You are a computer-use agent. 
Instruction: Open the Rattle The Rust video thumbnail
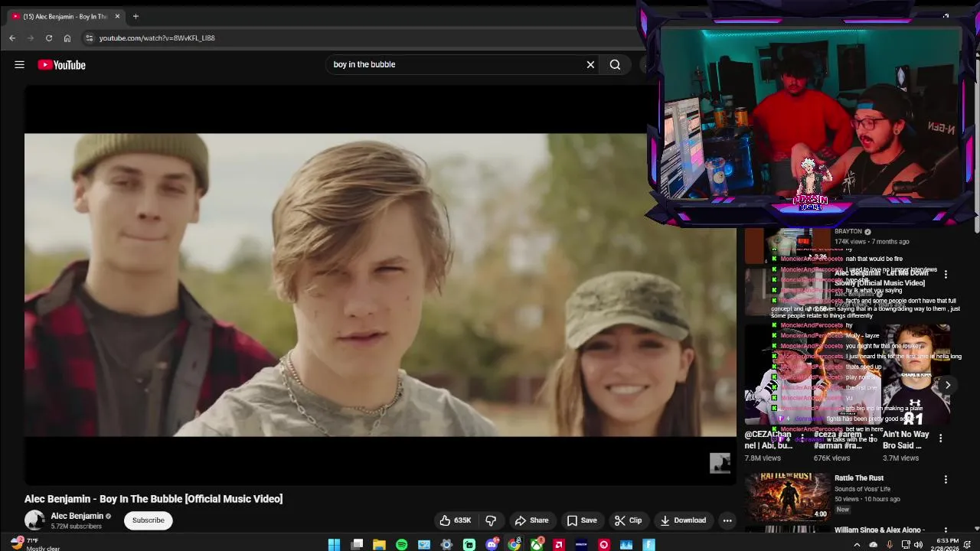788,497
